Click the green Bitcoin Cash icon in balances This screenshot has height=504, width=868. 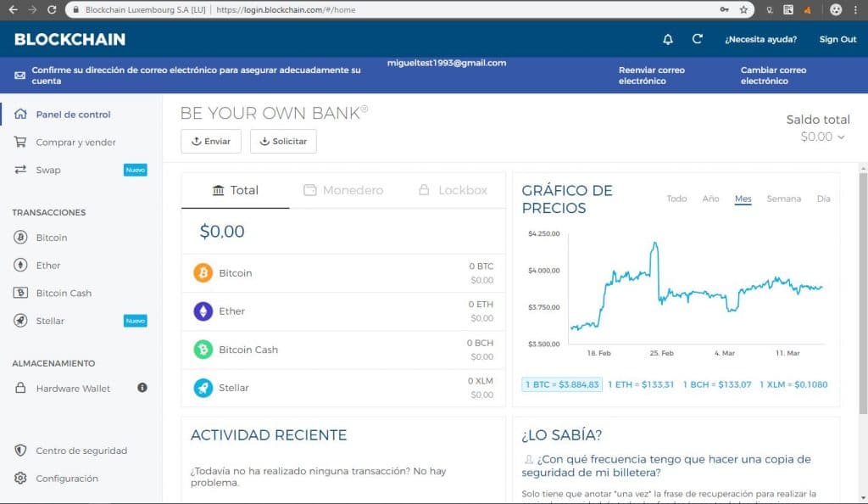[203, 350]
